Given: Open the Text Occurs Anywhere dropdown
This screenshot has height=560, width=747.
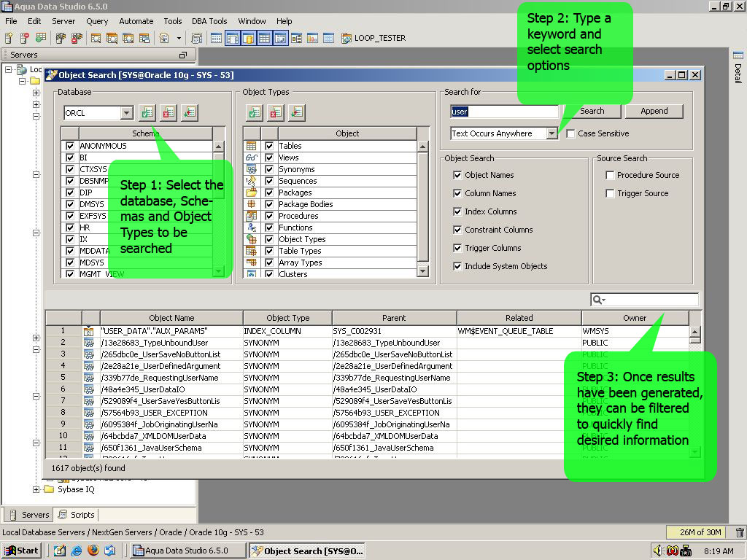Looking at the screenshot, I should click(x=551, y=134).
